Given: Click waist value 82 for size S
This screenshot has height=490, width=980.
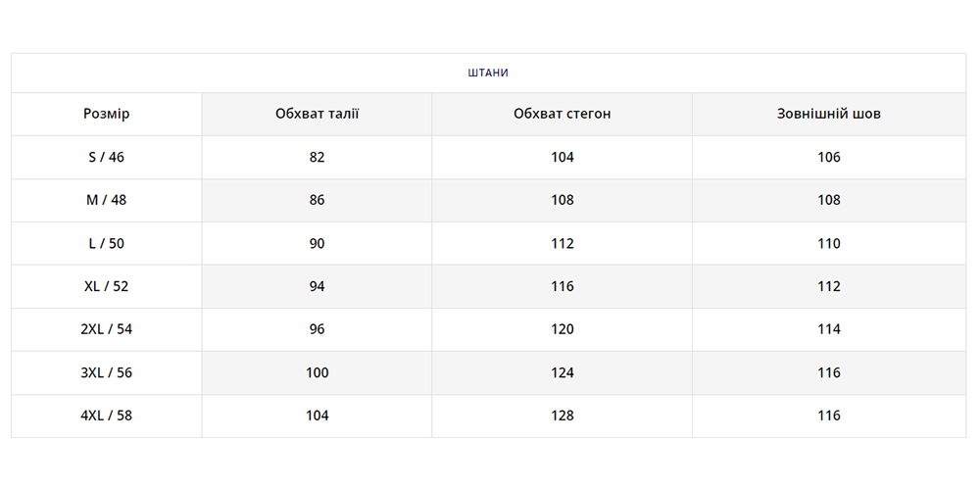Looking at the screenshot, I should [317, 157].
